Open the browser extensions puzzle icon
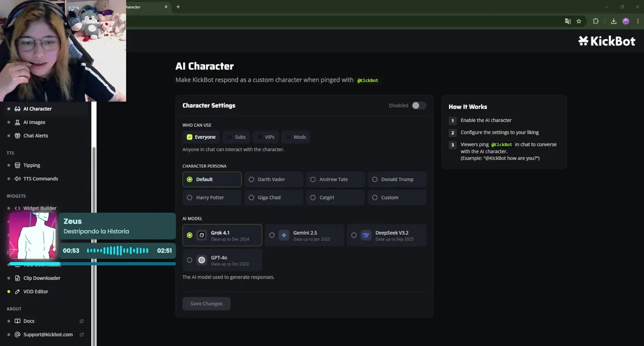Image resolution: width=644 pixels, height=346 pixels. coord(596,21)
